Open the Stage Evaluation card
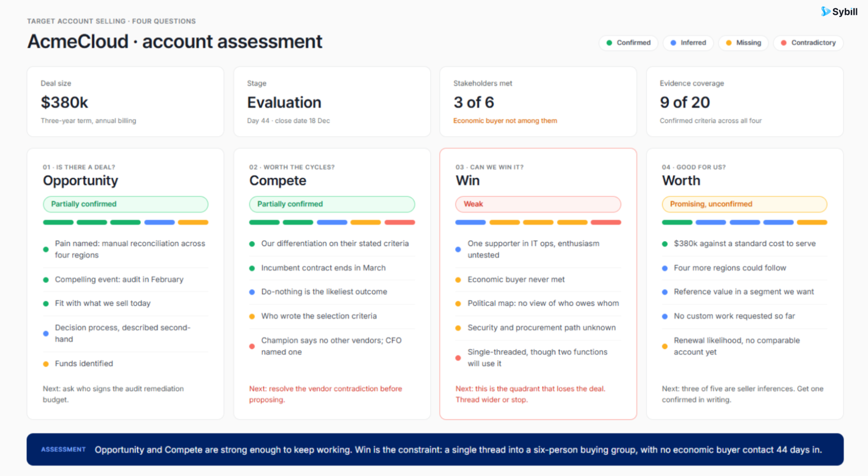This screenshot has width=868, height=476. (332, 101)
